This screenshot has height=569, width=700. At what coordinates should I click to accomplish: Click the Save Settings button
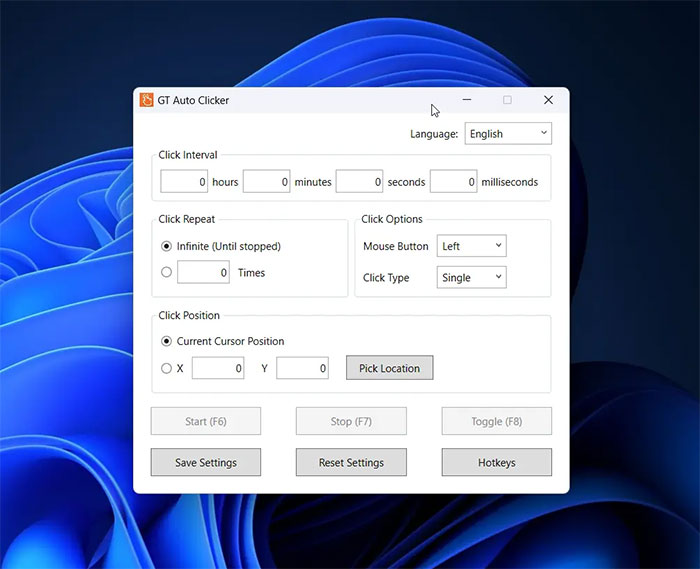(x=206, y=462)
